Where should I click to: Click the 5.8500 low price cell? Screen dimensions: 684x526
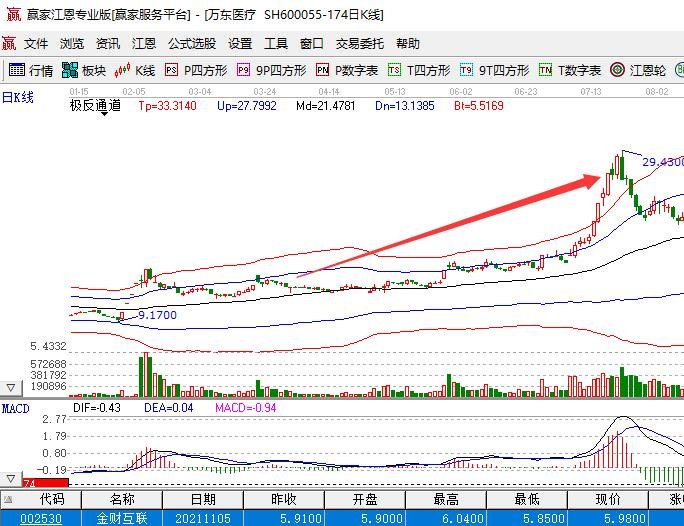point(527,519)
